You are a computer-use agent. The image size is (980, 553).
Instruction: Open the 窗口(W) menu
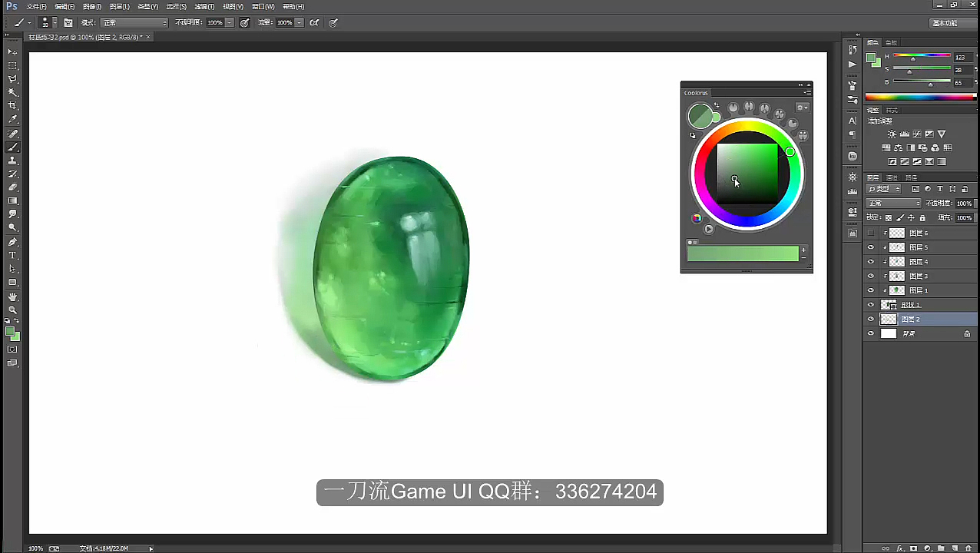click(x=264, y=6)
